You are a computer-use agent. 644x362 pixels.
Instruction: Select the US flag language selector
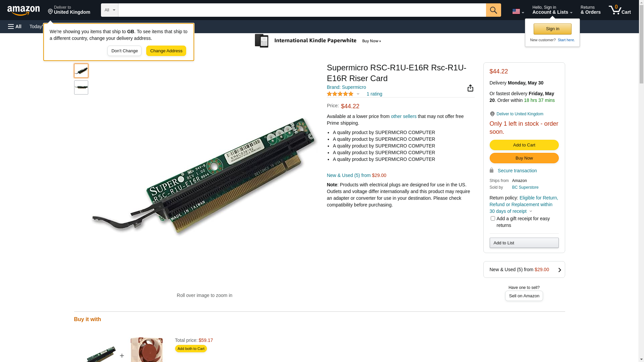518,11
